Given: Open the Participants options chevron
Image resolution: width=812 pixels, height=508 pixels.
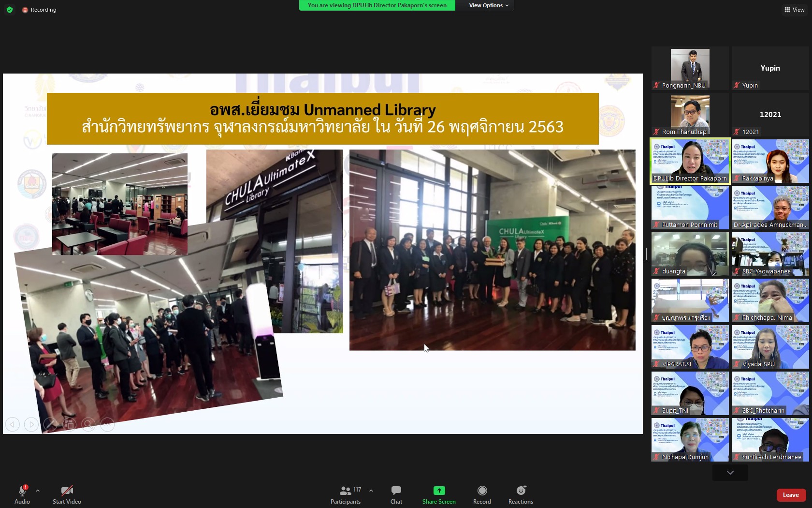Looking at the screenshot, I should pos(371,490).
